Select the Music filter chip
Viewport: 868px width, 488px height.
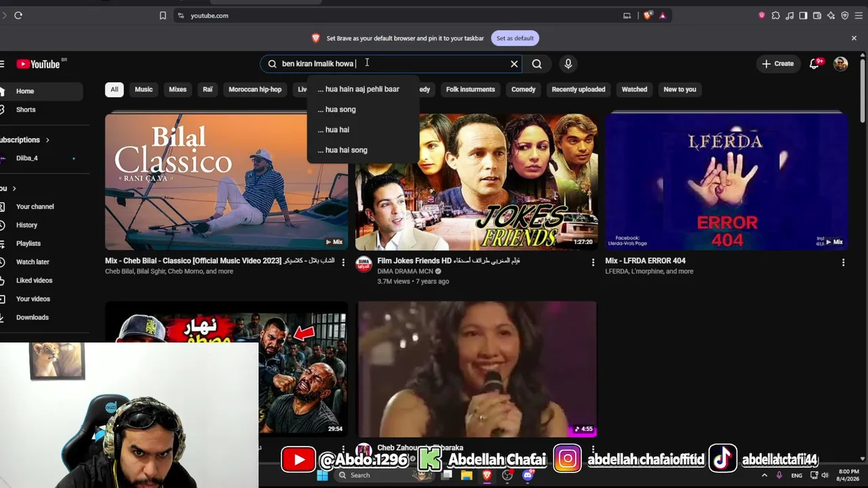tap(144, 89)
